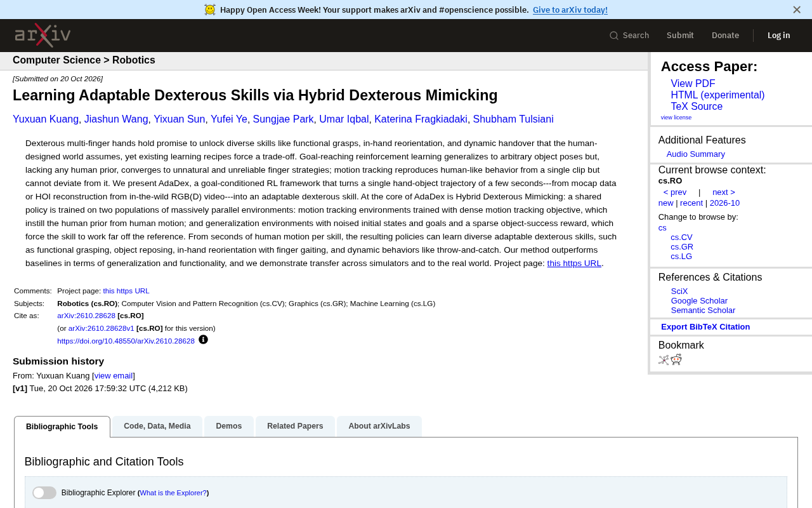Dismiss the Open Access Week banner

797,10
